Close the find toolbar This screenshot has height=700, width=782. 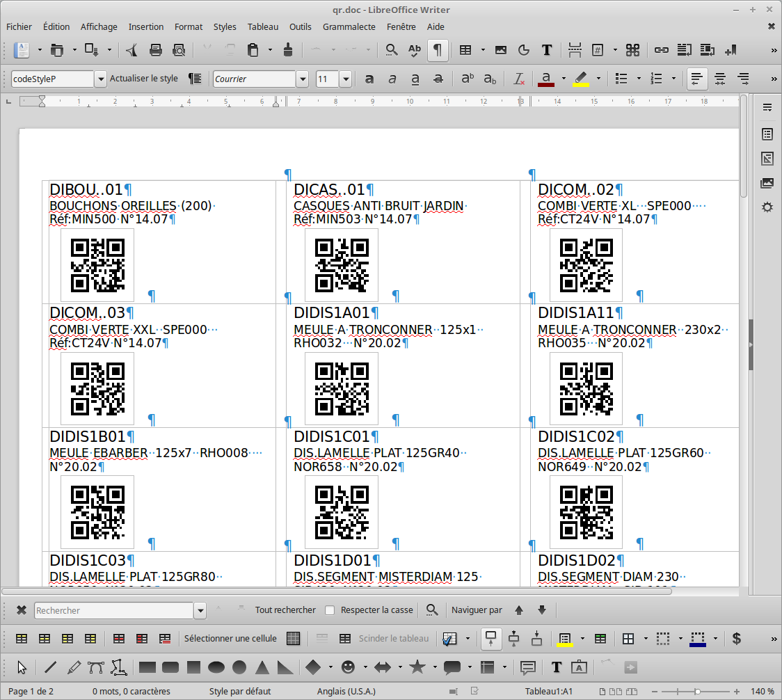[x=22, y=610]
